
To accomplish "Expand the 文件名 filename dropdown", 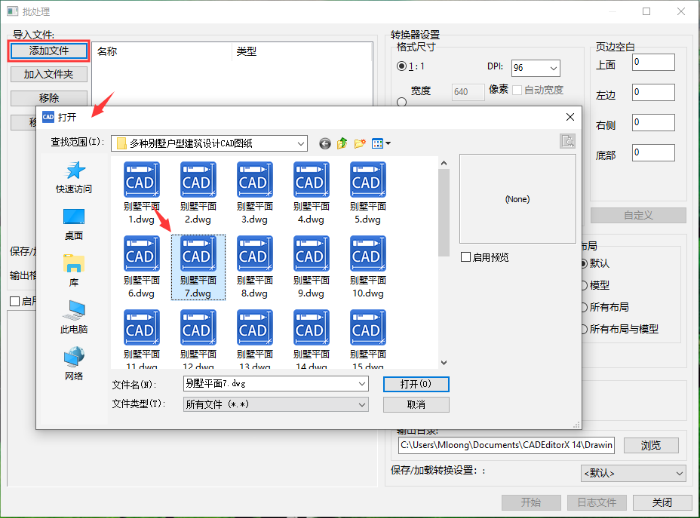I will coord(362,384).
